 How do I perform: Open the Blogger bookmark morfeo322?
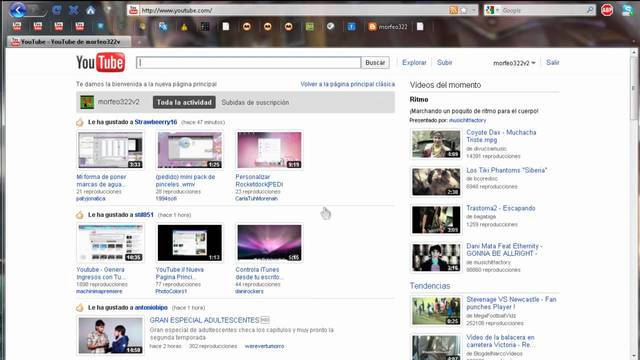pos(388,27)
